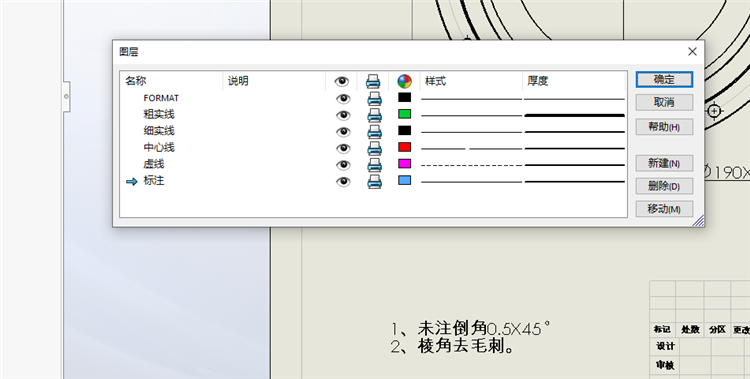This screenshot has width=750, height=379.
Task: Click the color wheel column header icon
Action: tap(405, 81)
